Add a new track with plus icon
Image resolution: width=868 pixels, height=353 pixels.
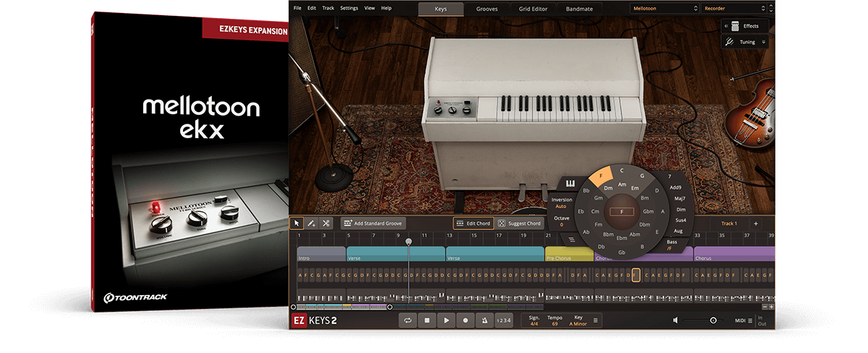tap(756, 224)
